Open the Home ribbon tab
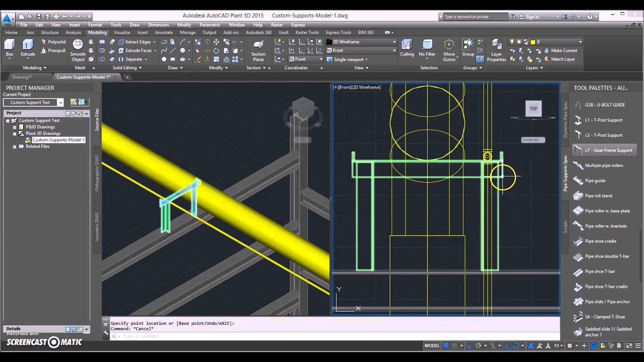This screenshot has height=362, width=644. 11,32
